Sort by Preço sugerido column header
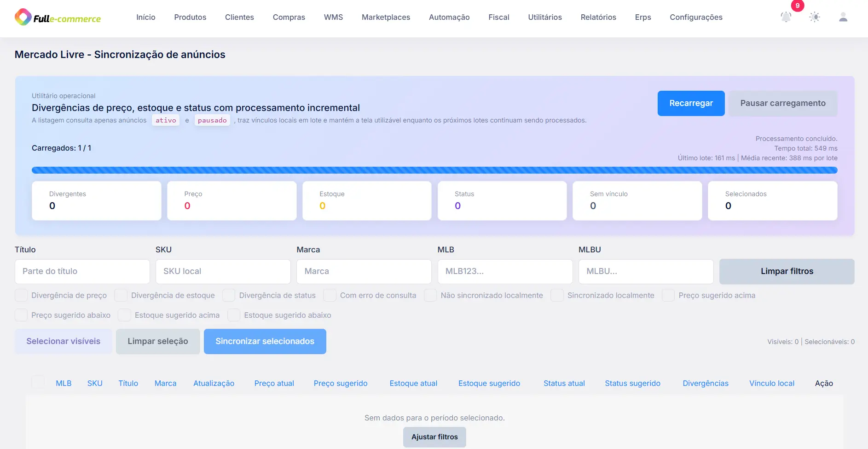Image resolution: width=868 pixels, height=449 pixels. (341, 383)
